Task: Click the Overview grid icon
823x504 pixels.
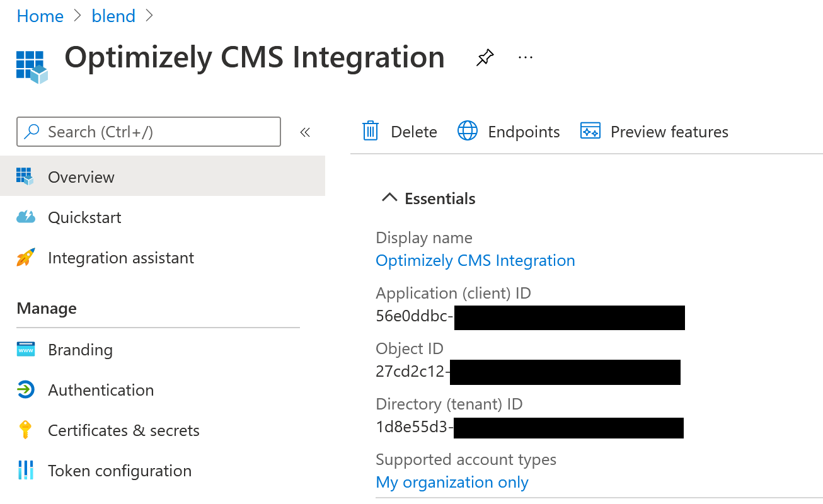Action: pos(25,176)
